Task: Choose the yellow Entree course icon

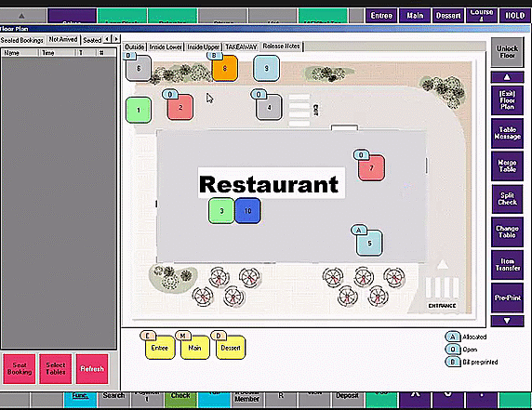Action: pos(160,348)
